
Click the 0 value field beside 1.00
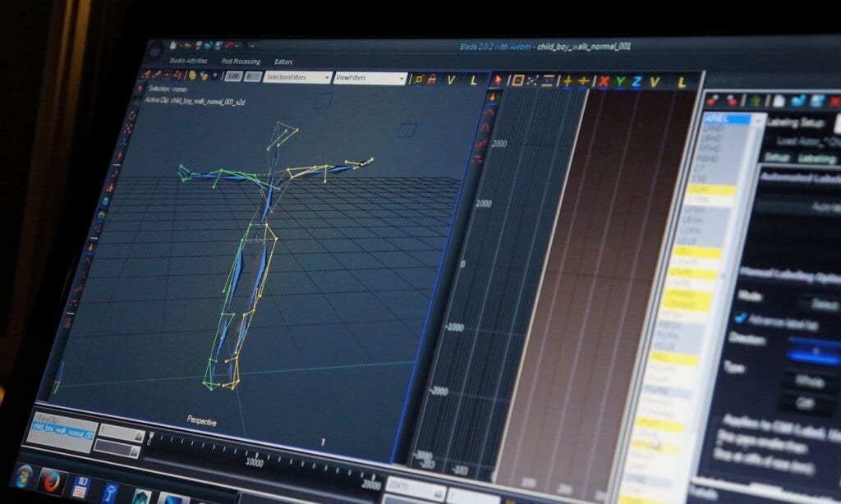(252, 76)
